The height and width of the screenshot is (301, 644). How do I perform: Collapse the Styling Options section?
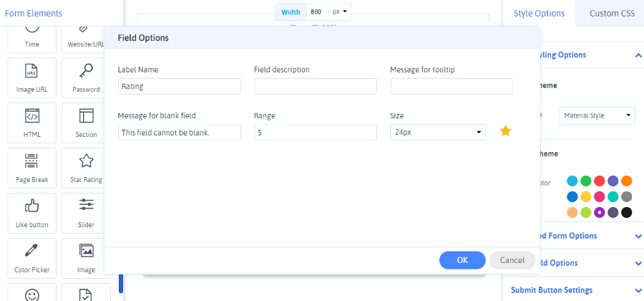[x=638, y=55]
